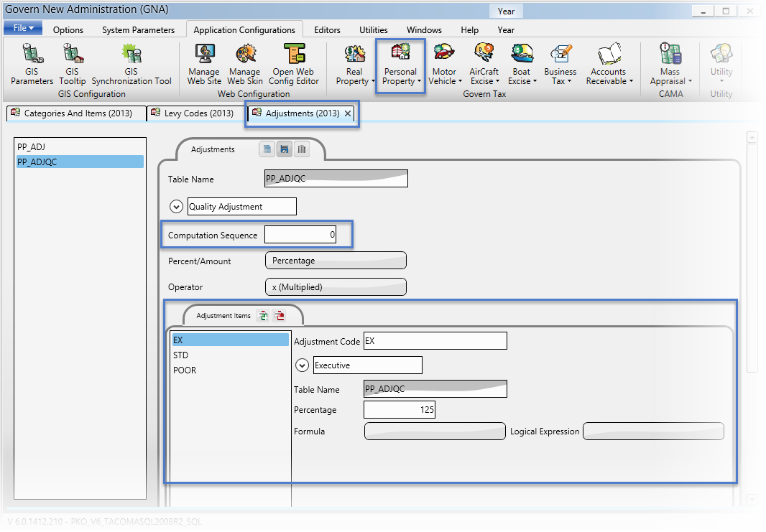Open the System Parameters ribbon tab

(138, 30)
